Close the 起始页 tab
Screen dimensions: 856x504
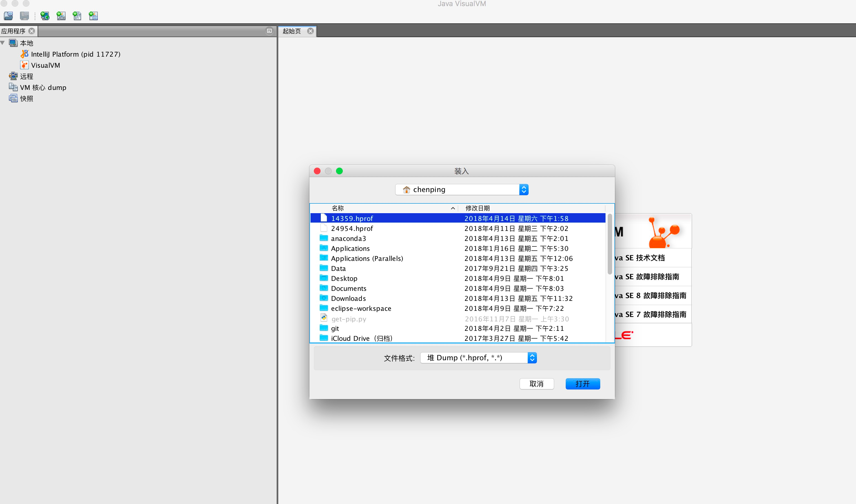(x=310, y=31)
